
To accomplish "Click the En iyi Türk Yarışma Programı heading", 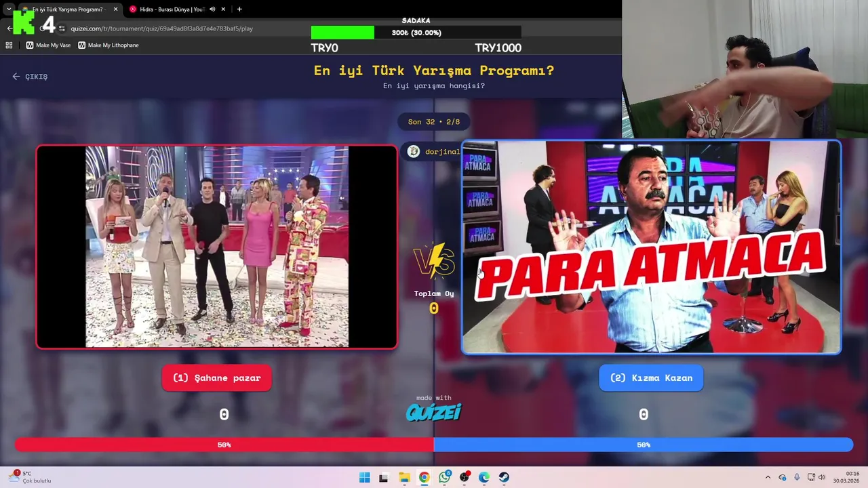I will [434, 70].
